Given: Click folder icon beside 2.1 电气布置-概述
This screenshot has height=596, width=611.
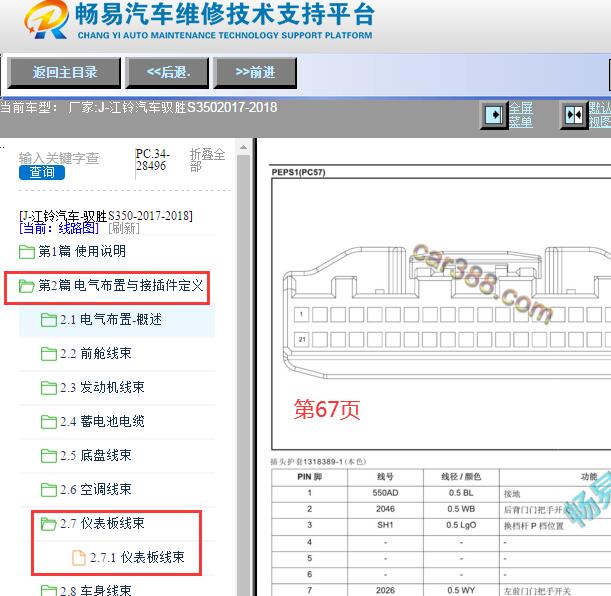Looking at the screenshot, I should pyautogui.click(x=49, y=320).
